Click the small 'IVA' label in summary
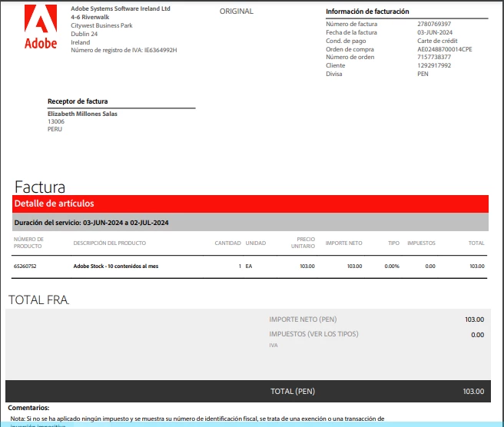The width and height of the screenshot is (504, 427). [274, 346]
